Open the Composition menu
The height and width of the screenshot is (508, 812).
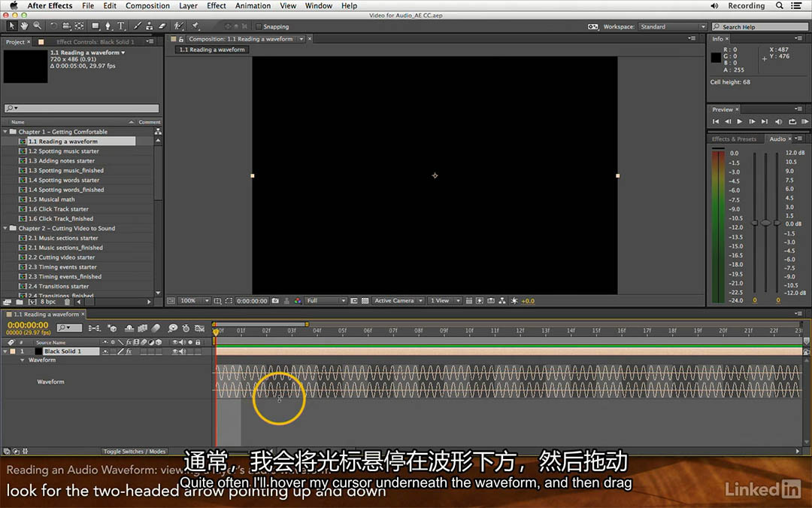pos(147,6)
